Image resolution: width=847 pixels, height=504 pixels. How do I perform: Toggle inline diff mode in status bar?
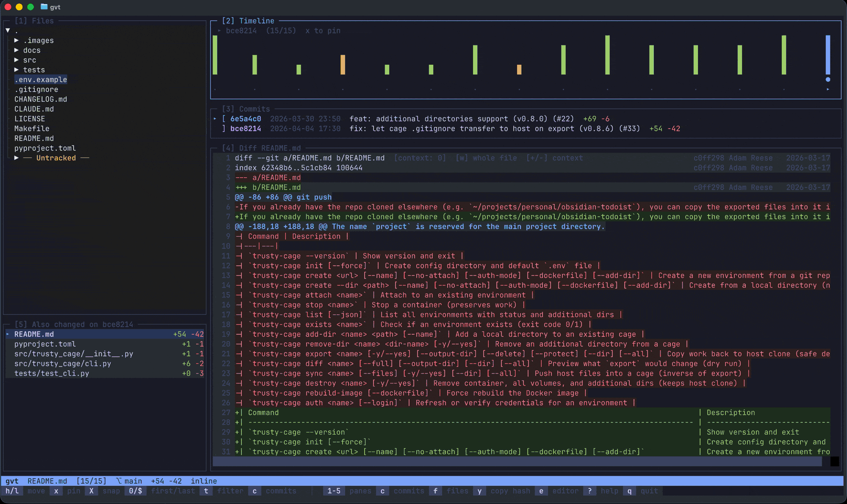pyautogui.click(x=203, y=481)
